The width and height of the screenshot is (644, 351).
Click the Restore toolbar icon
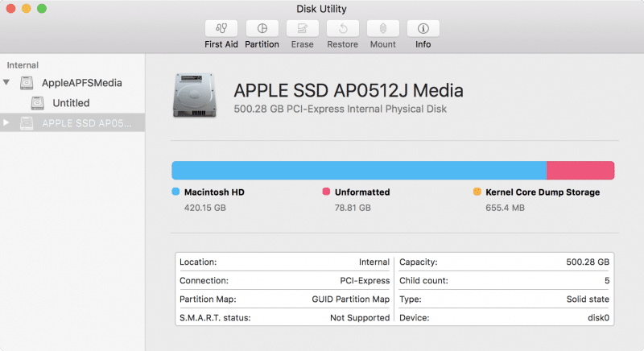[343, 28]
